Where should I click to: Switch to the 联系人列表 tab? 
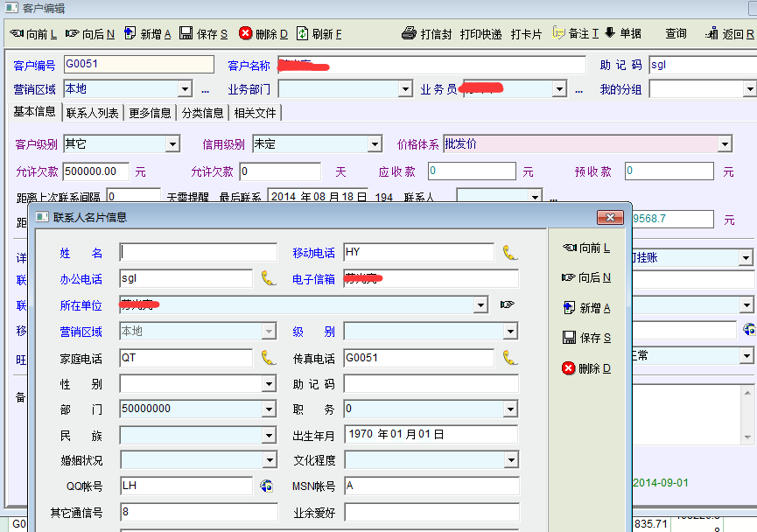click(x=92, y=113)
